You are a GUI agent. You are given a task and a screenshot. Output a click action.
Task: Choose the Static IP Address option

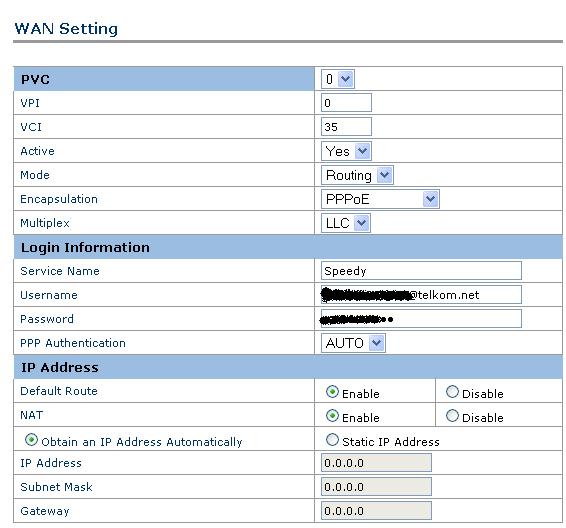tap(332, 440)
